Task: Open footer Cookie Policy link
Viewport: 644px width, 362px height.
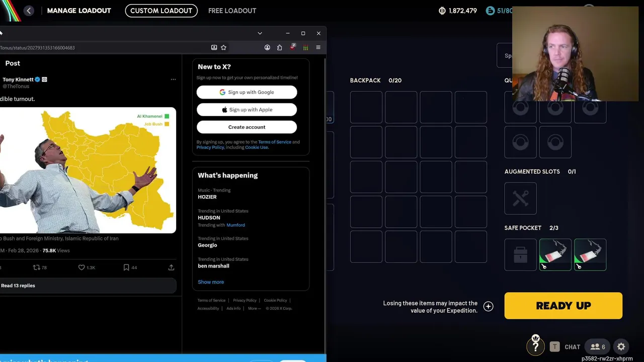Action: click(275, 300)
